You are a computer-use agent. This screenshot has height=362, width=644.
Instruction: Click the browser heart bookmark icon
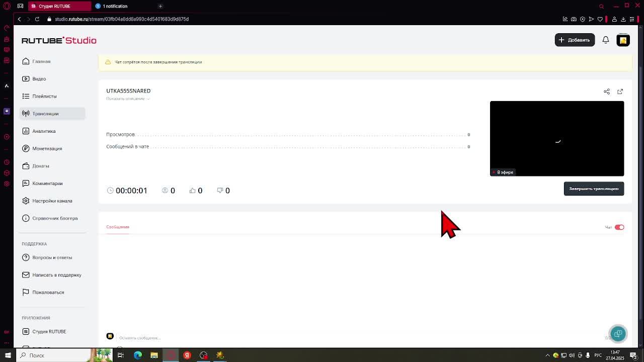click(600, 19)
